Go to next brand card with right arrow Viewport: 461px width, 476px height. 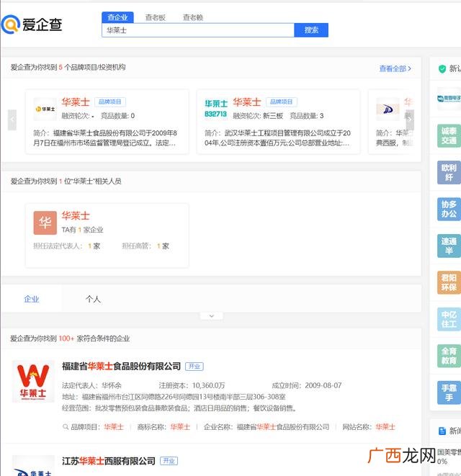[410, 120]
